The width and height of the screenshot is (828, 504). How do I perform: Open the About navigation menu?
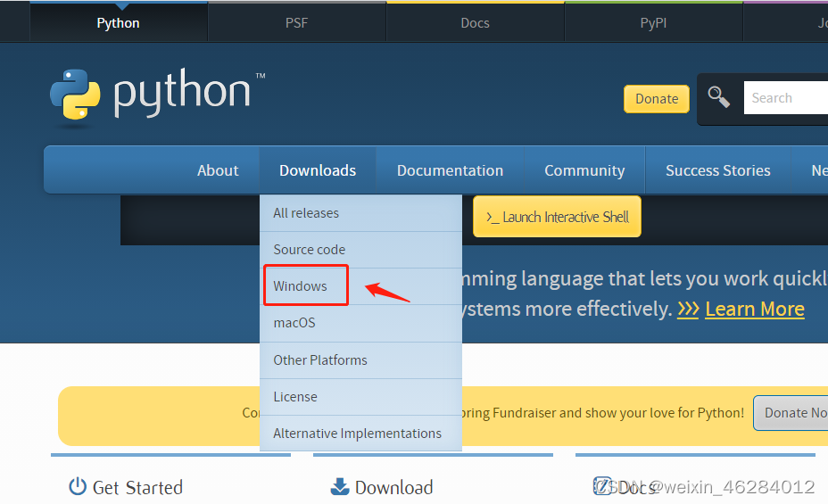point(218,170)
